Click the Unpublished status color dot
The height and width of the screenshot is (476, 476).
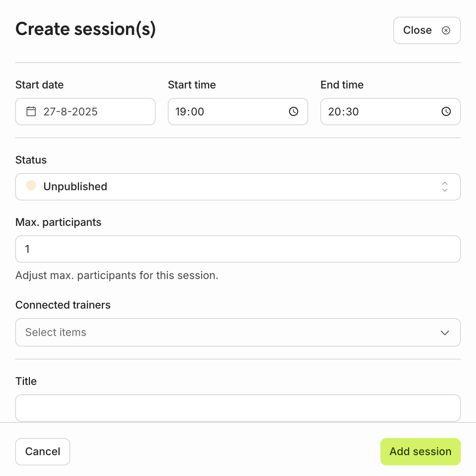point(31,186)
